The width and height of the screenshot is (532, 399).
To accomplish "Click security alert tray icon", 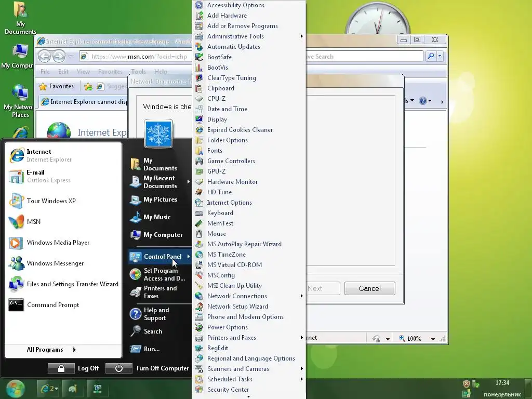I will coord(467,384).
